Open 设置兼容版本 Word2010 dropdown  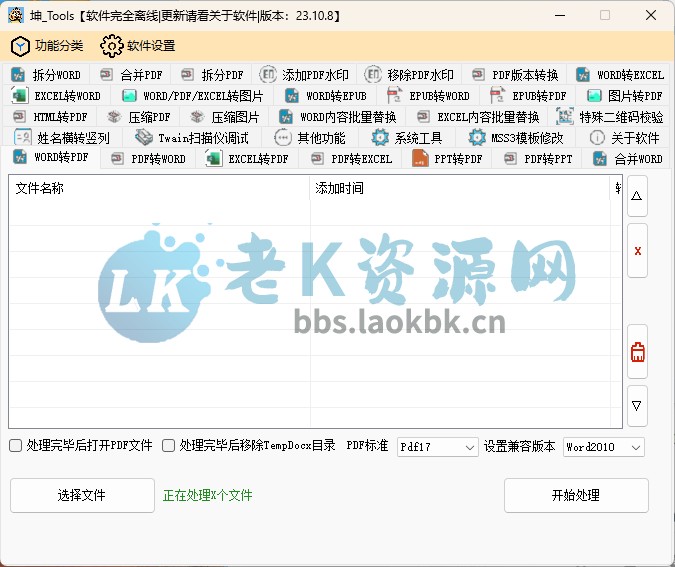[x=603, y=447]
